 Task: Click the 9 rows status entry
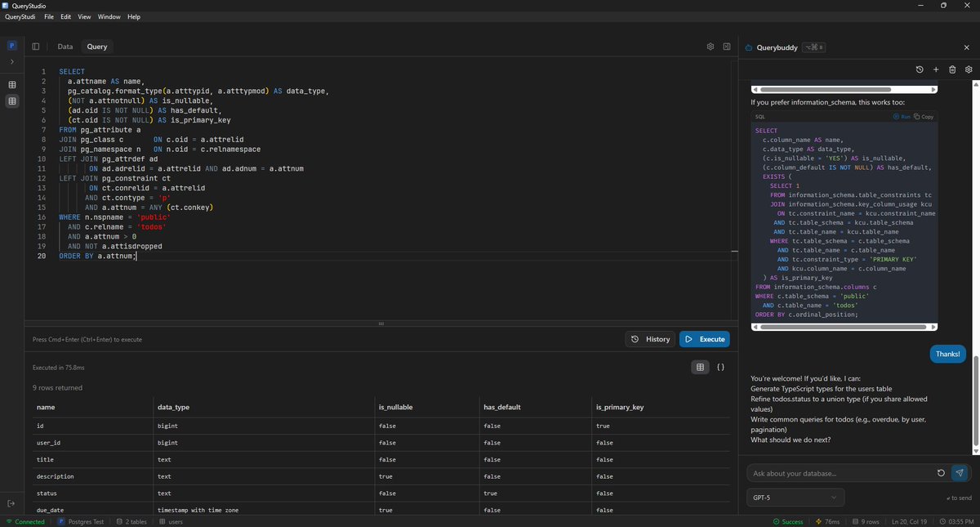pyautogui.click(x=865, y=521)
